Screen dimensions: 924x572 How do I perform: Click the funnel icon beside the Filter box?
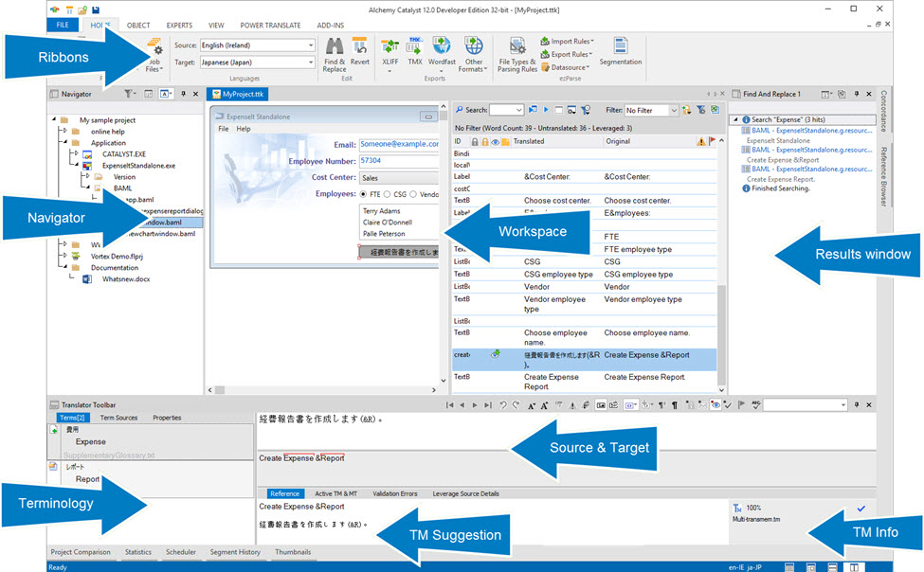700,110
